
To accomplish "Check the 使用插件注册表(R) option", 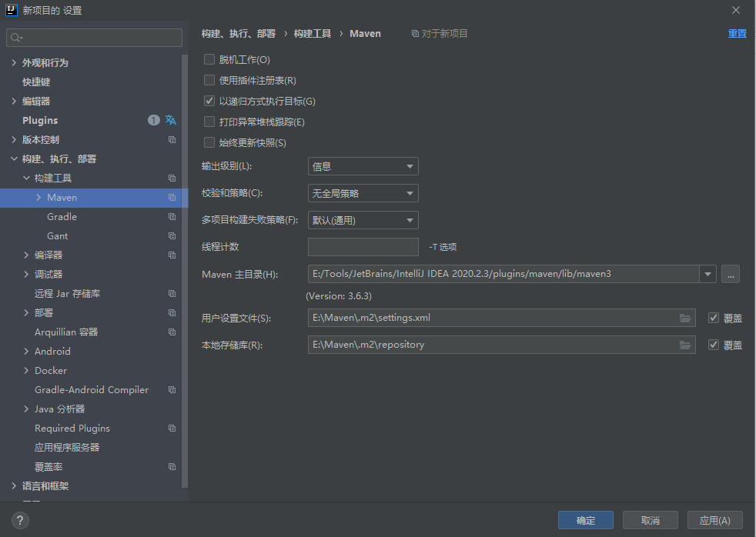I will click(x=209, y=80).
